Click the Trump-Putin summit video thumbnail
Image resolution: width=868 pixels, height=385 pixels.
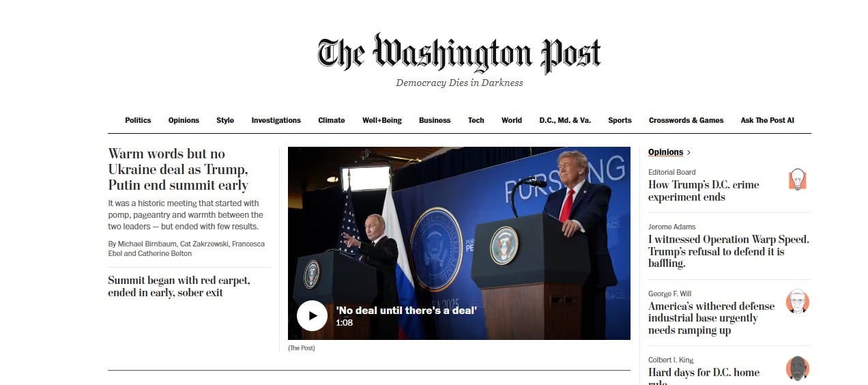[x=459, y=243]
